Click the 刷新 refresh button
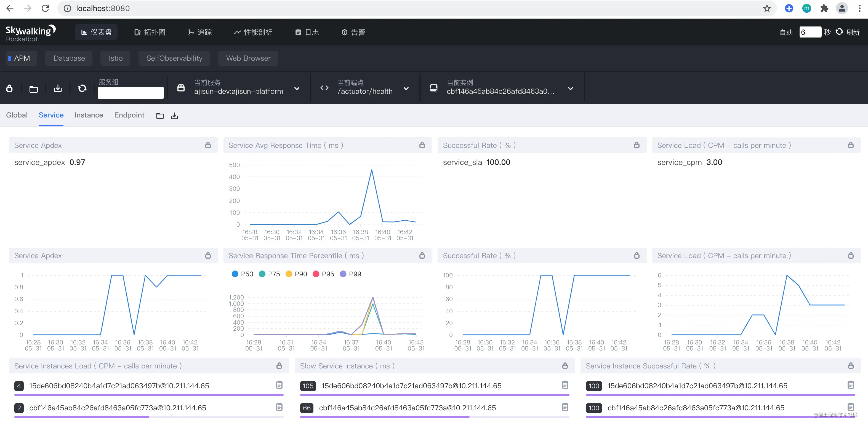 848,32
